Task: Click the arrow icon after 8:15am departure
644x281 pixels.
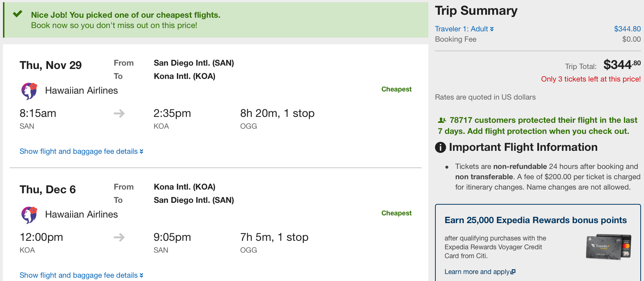Action: 119,113
